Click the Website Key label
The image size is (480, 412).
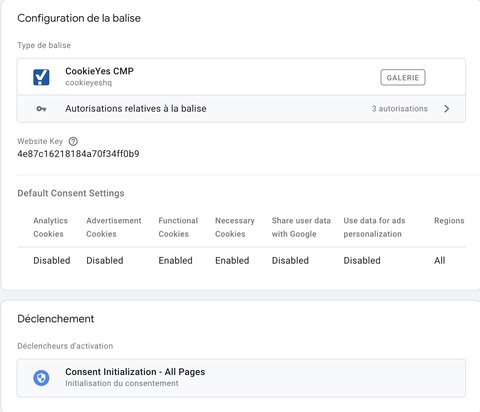click(40, 141)
